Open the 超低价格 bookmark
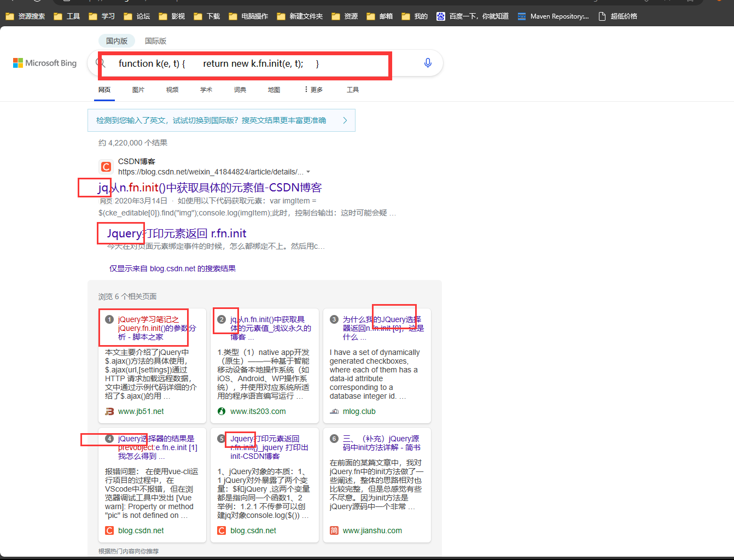 [x=618, y=16]
